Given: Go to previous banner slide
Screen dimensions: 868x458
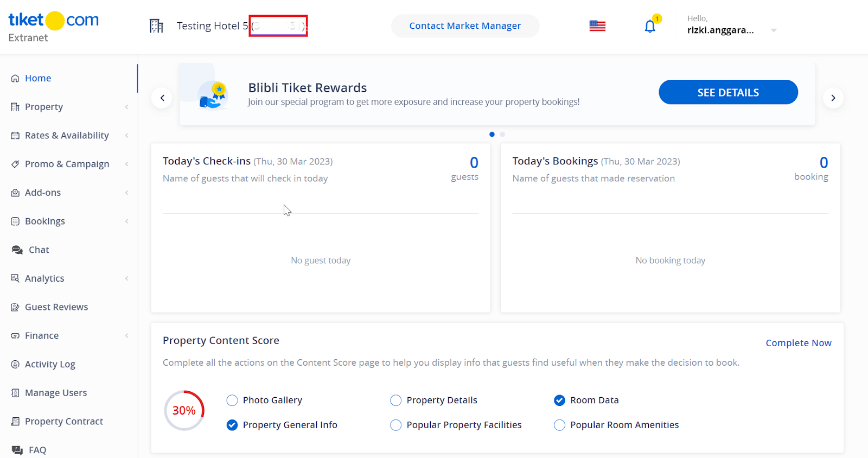Looking at the screenshot, I should pos(162,98).
